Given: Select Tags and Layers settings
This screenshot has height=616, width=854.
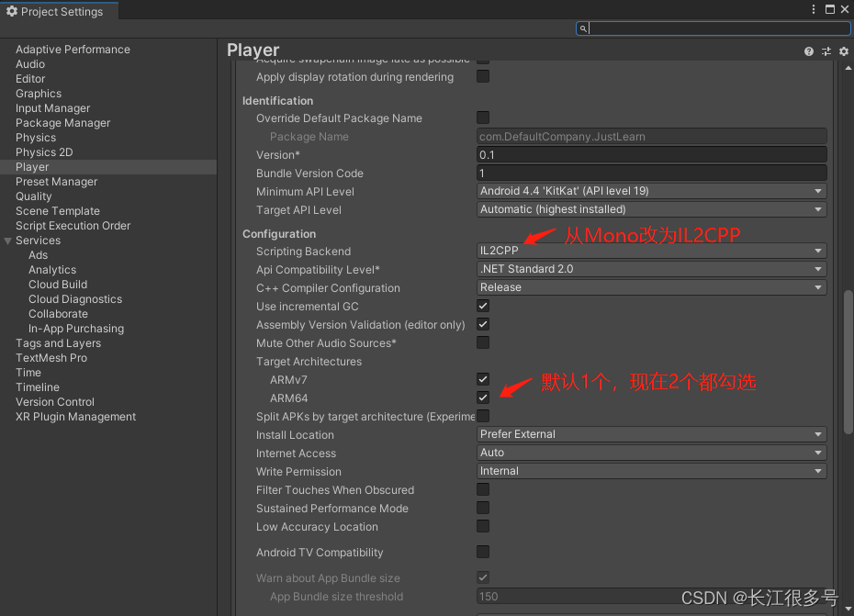Looking at the screenshot, I should 58,343.
